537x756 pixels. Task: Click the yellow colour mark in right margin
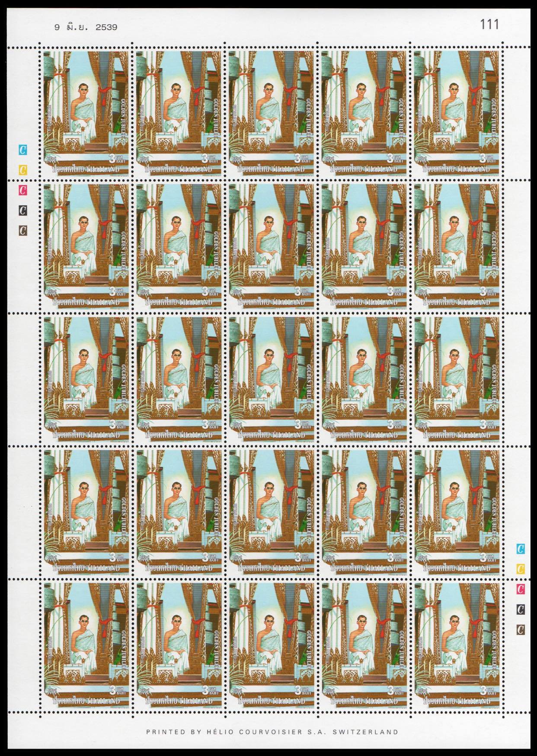click(x=521, y=569)
